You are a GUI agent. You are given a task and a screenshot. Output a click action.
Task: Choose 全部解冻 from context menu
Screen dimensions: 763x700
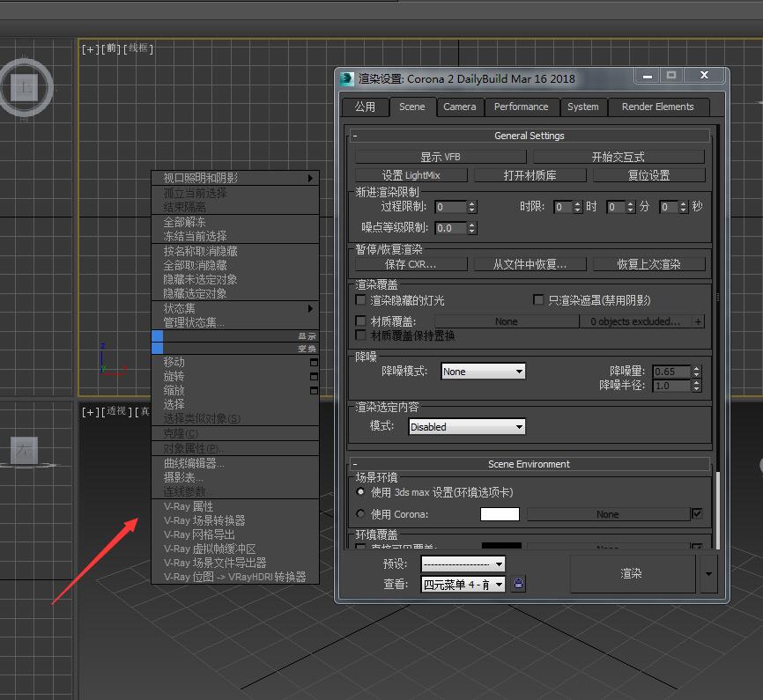click(x=235, y=222)
